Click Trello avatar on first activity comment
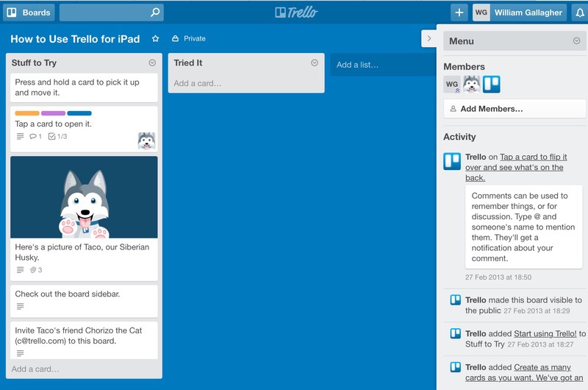588x390 pixels. click(452, 161)
